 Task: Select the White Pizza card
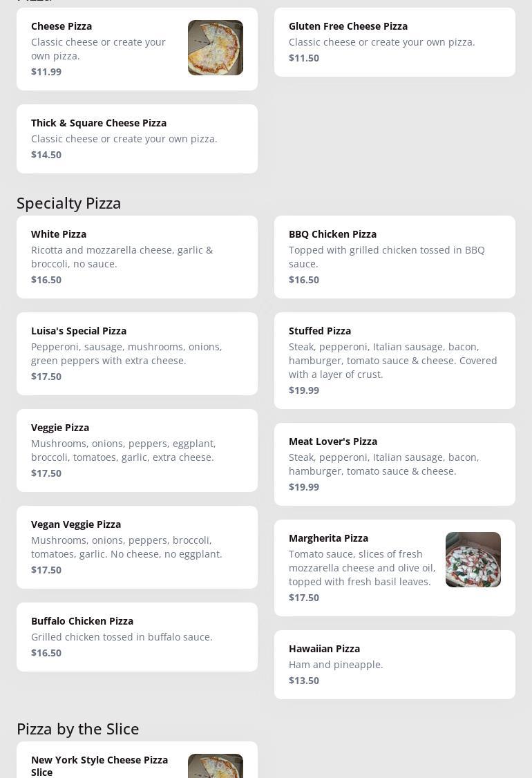tap(137, 257)
